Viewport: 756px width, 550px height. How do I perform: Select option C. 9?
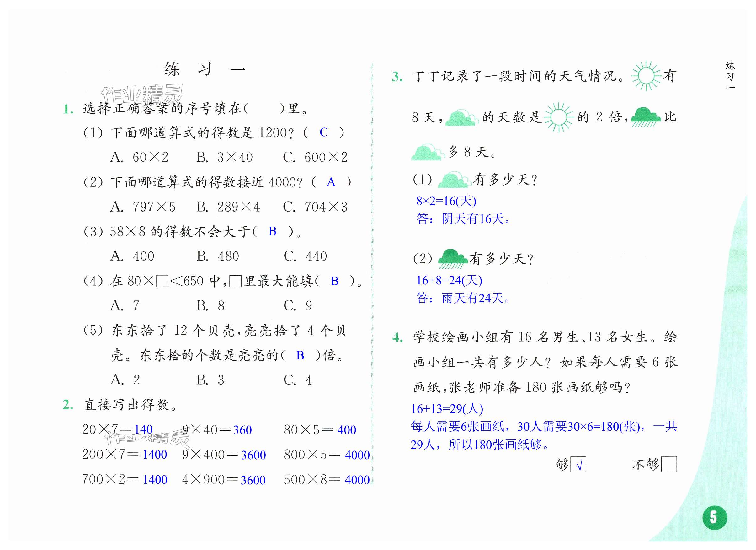click(298, 306)
